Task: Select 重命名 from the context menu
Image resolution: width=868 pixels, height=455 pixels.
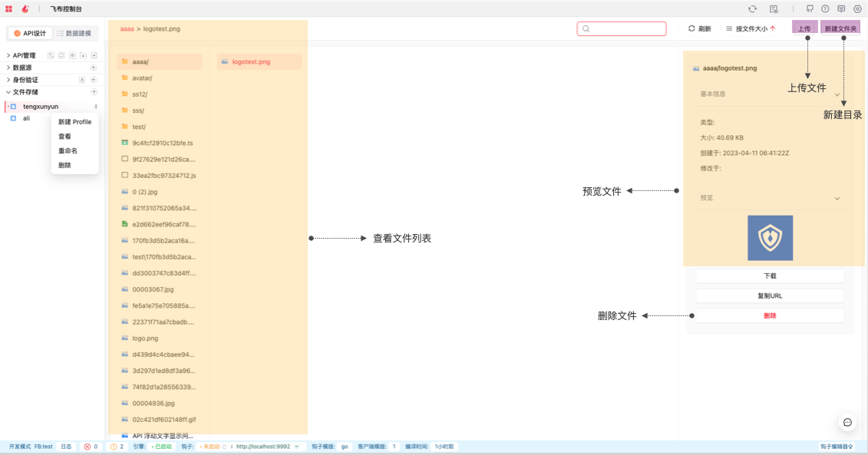Action: (68, 151)
